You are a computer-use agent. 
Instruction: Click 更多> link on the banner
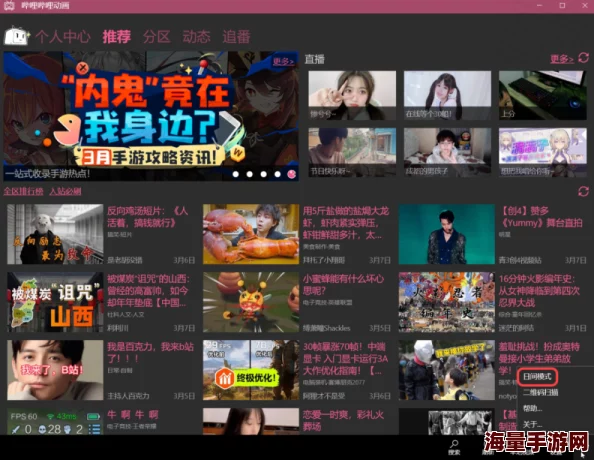point(283,61)
